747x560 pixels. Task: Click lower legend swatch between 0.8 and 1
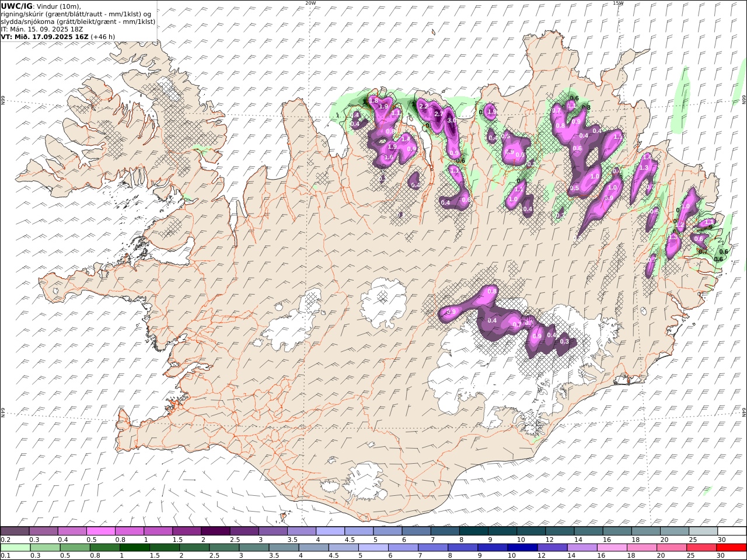[104, 548]
